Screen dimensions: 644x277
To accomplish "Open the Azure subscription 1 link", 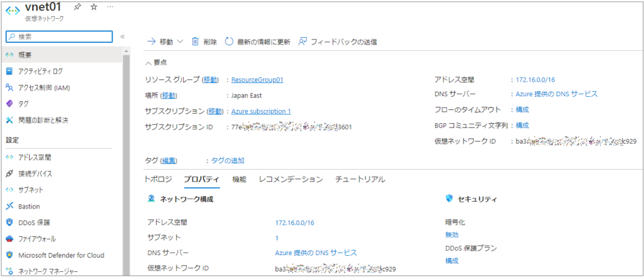I will 261,111.
